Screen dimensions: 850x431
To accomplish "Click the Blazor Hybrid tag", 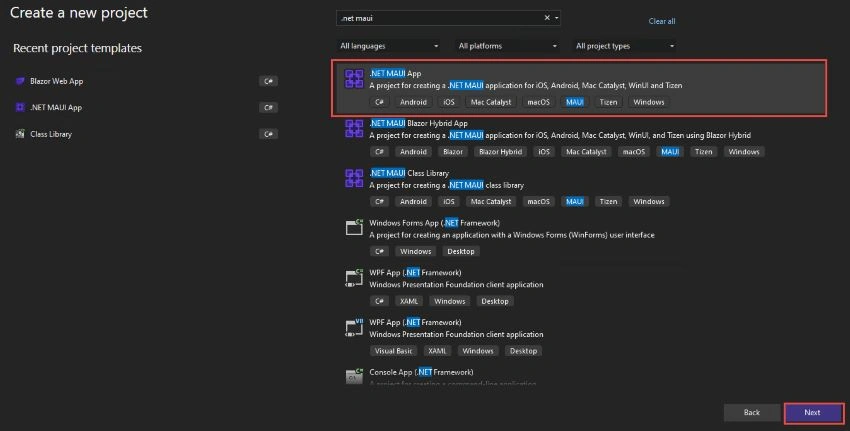I will coord(500,152).
